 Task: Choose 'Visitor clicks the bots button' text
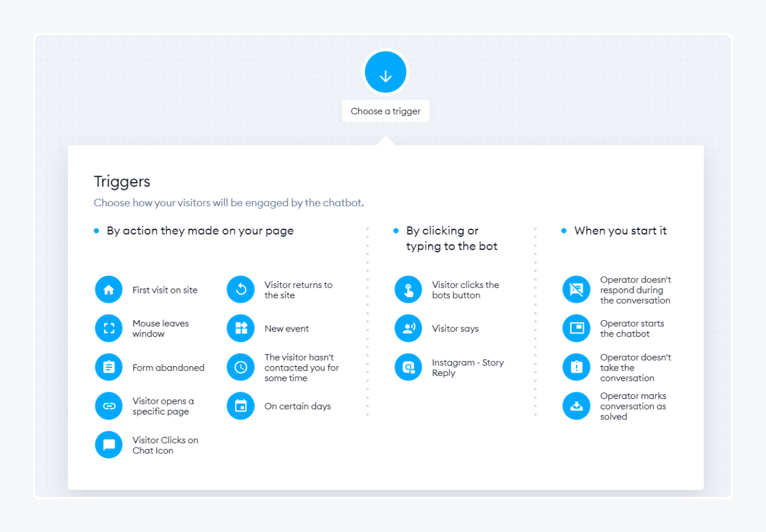point(466,290)
